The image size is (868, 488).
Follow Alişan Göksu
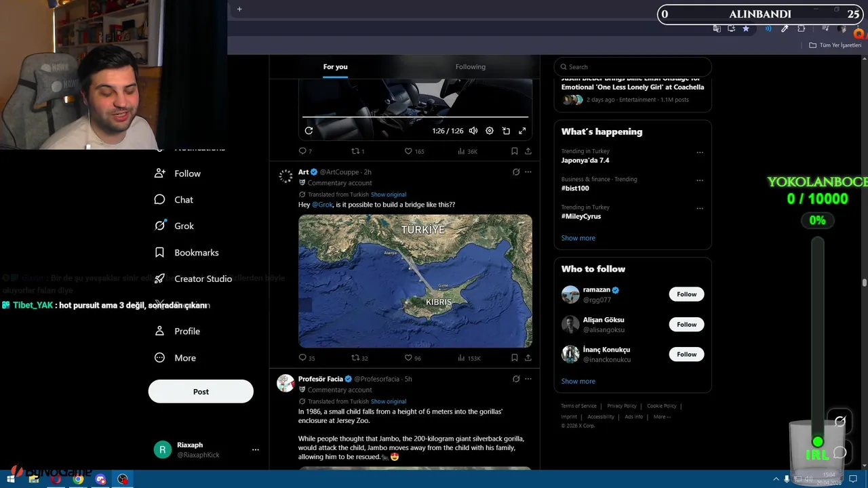(686, 324)
